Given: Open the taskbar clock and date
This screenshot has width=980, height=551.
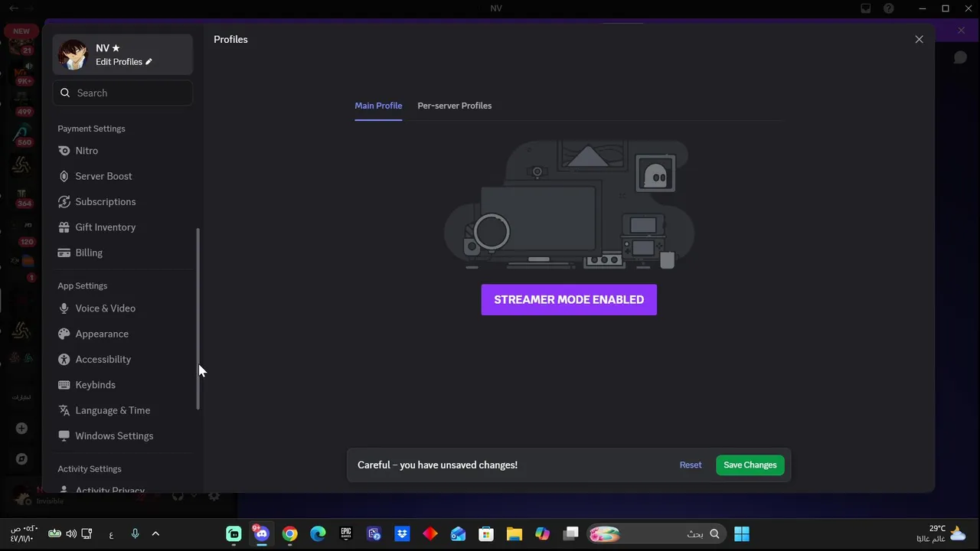Looking at the screenshot, I should tap(24, 533).
